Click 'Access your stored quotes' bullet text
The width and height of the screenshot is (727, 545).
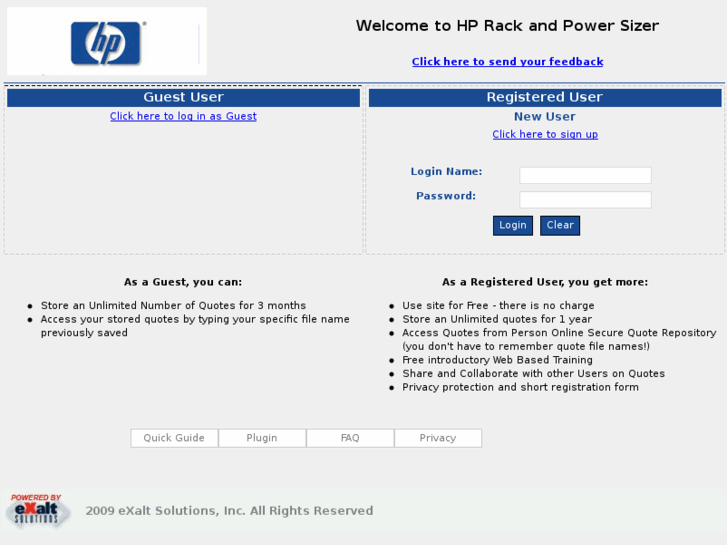coord(195,326)
